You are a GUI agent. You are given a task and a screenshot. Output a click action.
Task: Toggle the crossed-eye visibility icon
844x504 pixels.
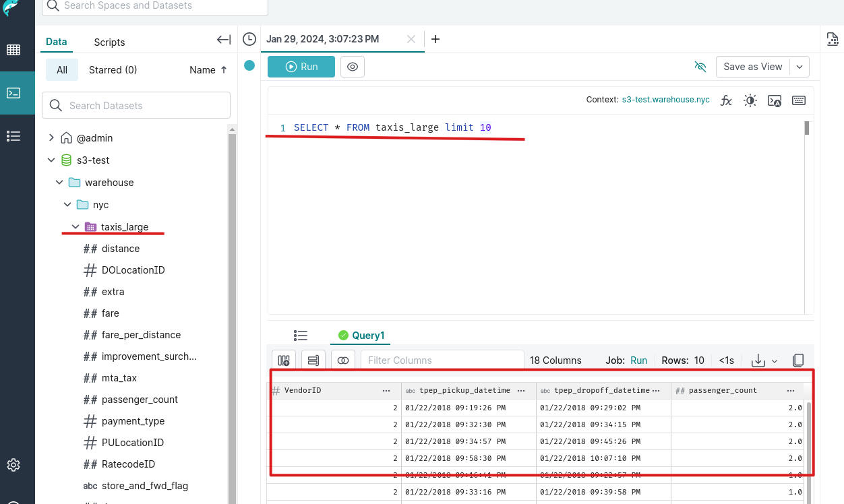point(700,67)
